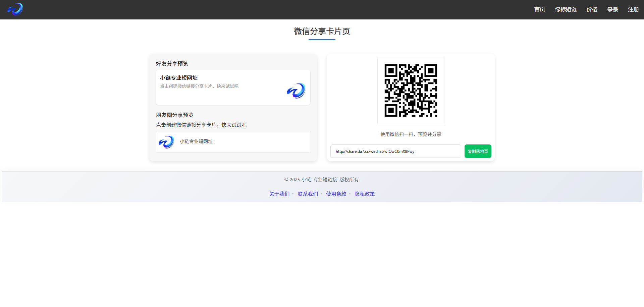Click the landing page URL input field
This screenshot has width=644, height=307.
[x=395, y=151]
